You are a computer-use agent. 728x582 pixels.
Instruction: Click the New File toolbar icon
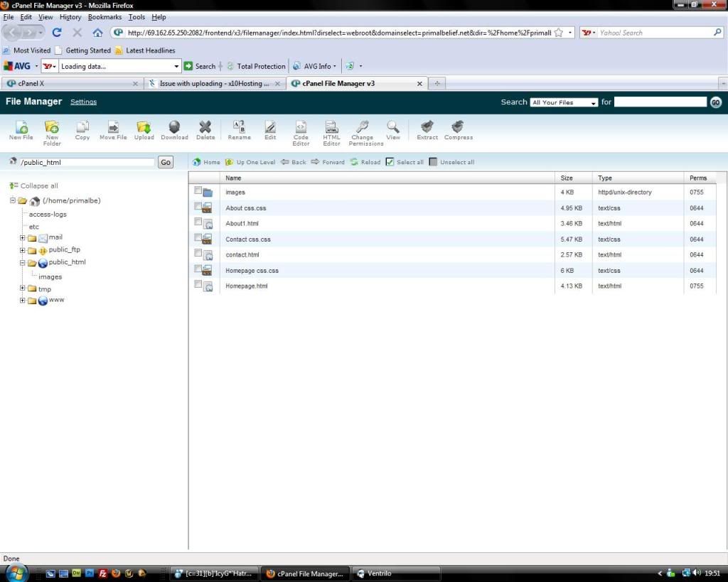pyautogui.click(x=21, y=129)
